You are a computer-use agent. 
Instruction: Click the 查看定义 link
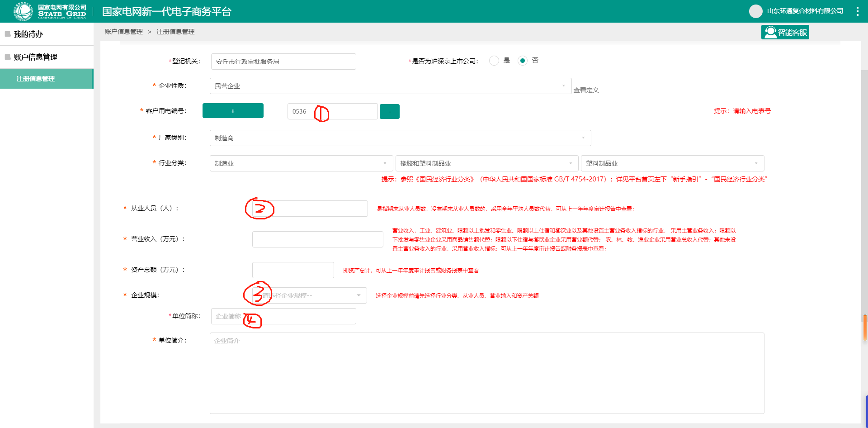click(586, 90)
